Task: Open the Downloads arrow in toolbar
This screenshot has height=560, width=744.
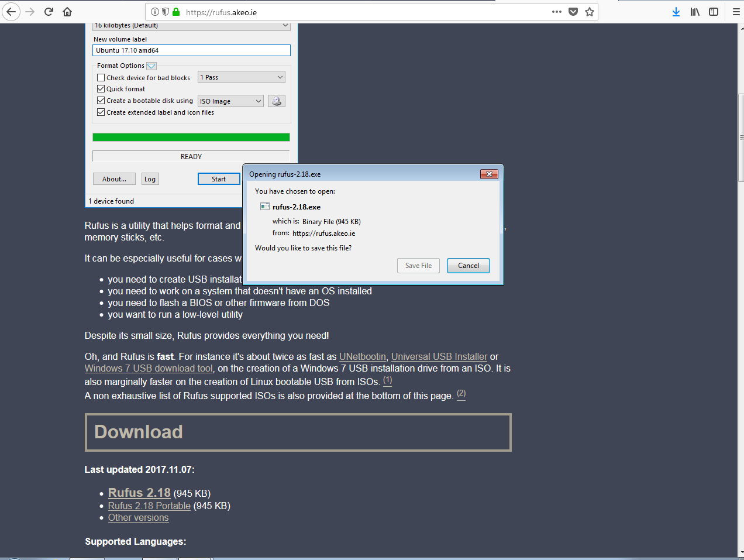Action: 676,12
